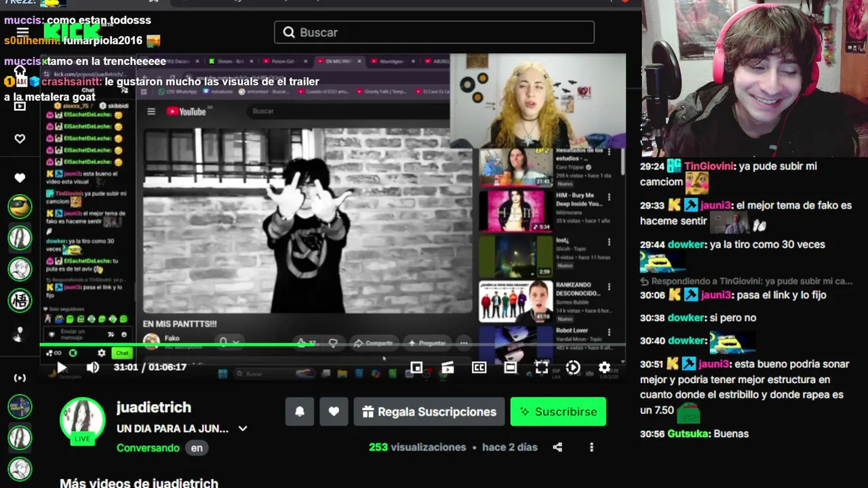Click the square-in-square icon left of the clapper
The width and height of the screenshot is (868, 488).
(416, 367)
